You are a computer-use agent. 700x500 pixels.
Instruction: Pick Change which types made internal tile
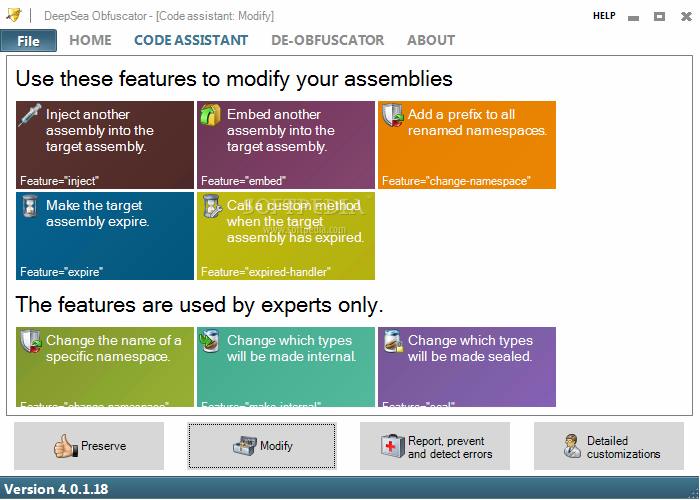click(286, 367)
